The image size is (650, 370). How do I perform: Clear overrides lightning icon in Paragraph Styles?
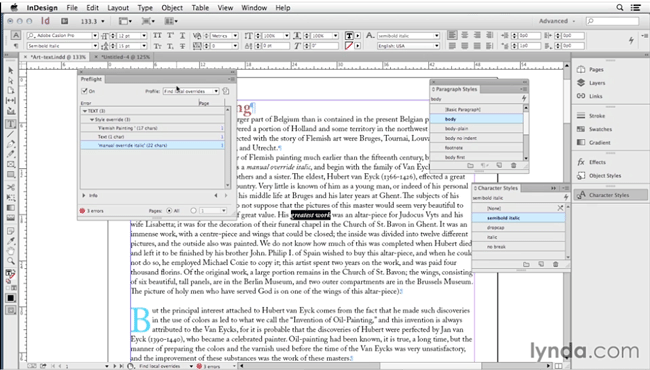524,99
